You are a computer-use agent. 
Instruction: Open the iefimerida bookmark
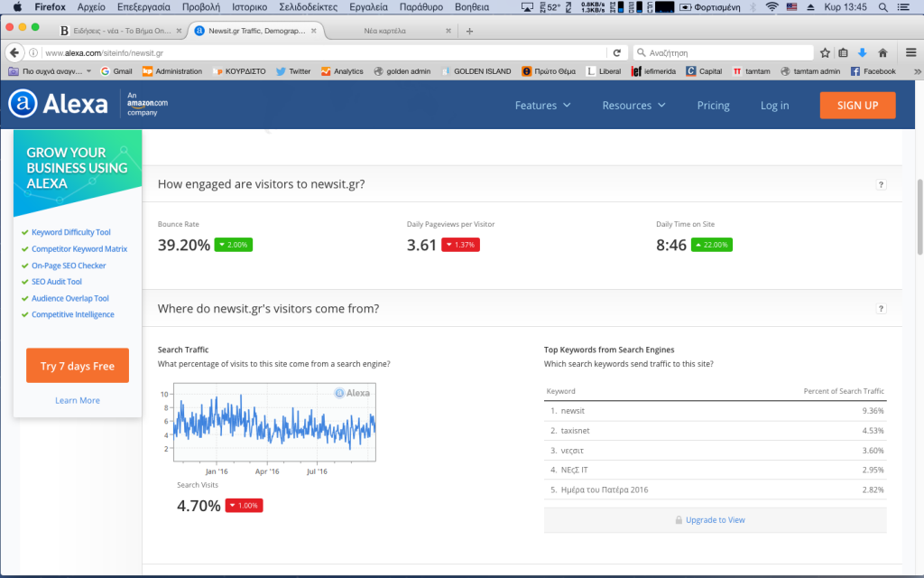pos(653,71)
